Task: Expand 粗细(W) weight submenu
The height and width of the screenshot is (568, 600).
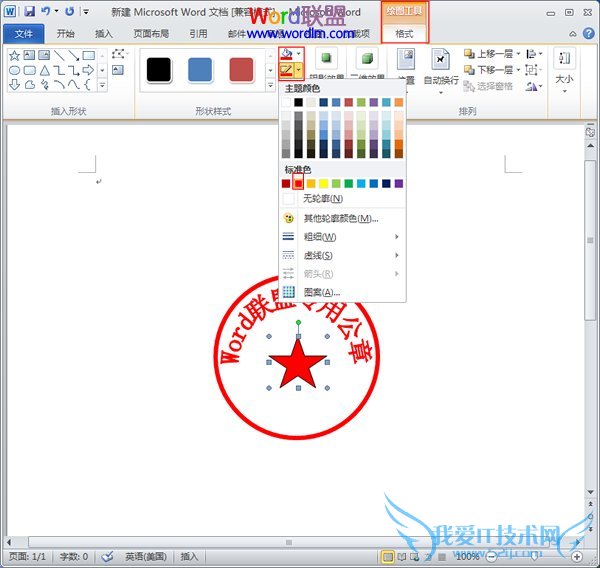Action: coord(342,237)
